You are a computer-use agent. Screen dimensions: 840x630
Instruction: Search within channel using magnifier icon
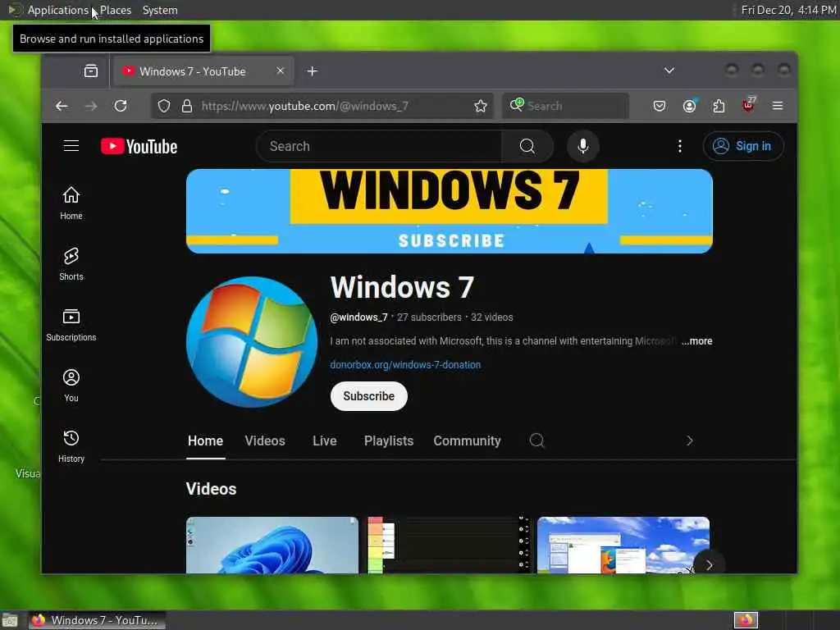[x=536, y=441]
